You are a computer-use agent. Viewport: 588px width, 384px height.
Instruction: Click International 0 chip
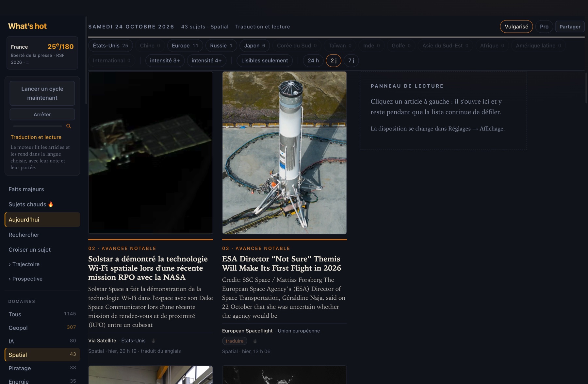[111, 60]
